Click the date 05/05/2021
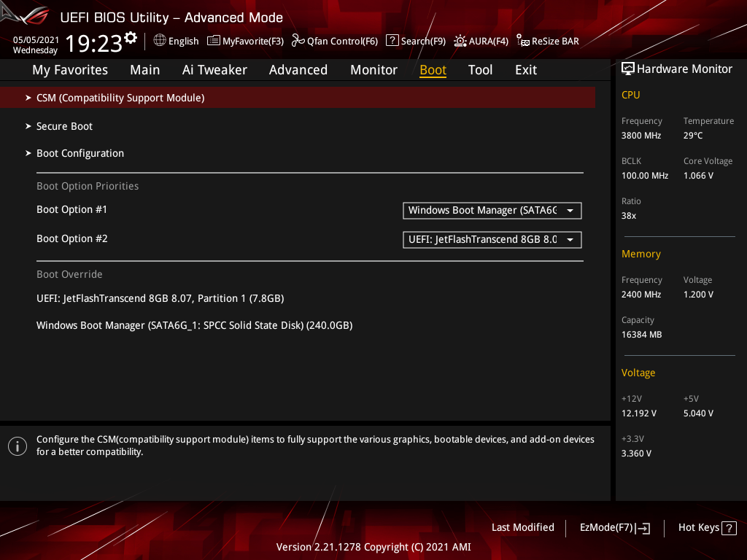 coord(36,40)
